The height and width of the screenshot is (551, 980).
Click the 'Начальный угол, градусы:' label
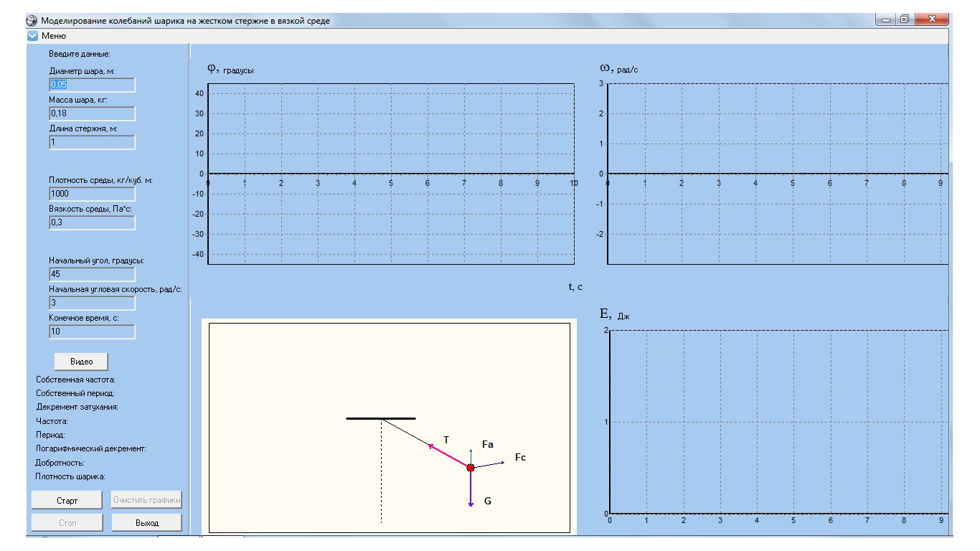[x=96, y=261]
